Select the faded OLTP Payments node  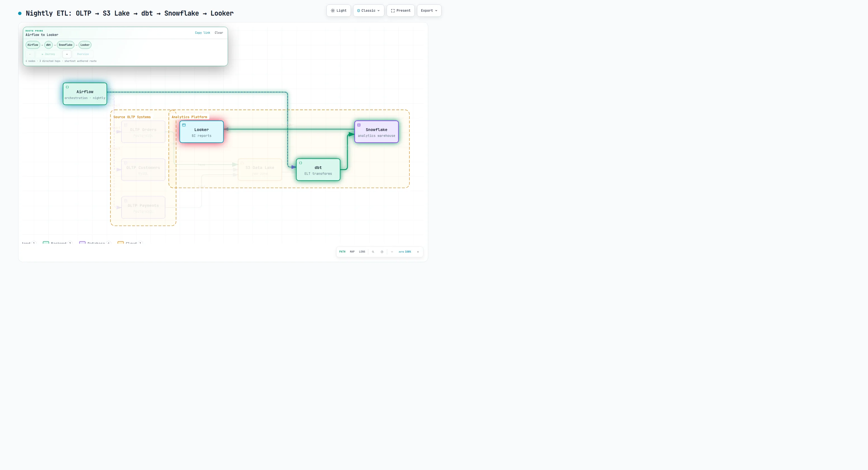coord(143,207)
